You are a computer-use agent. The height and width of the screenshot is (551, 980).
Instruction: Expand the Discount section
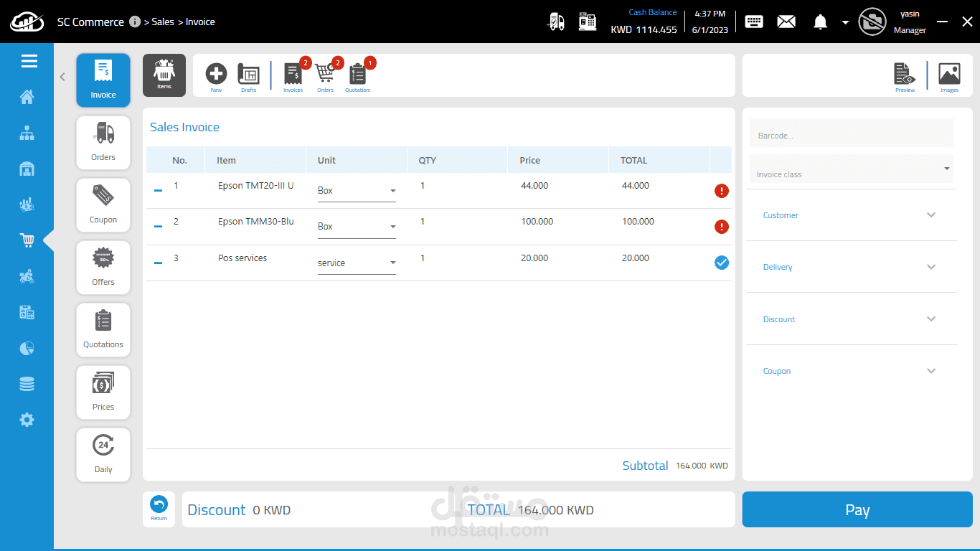coord(852,319)
